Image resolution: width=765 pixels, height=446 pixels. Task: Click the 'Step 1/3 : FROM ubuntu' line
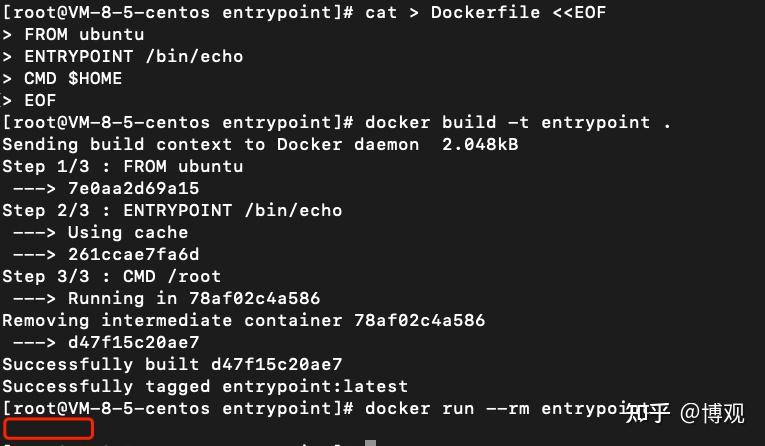point(122,167)
